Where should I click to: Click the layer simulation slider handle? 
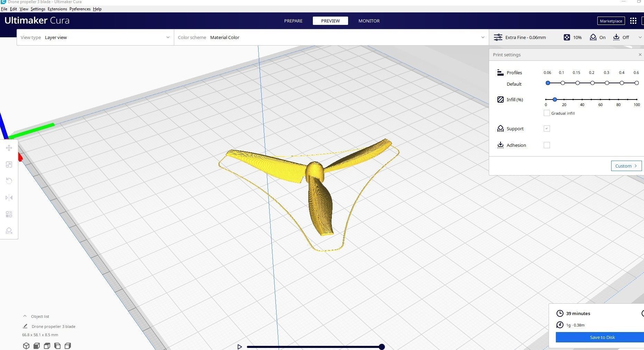point(382,347)
